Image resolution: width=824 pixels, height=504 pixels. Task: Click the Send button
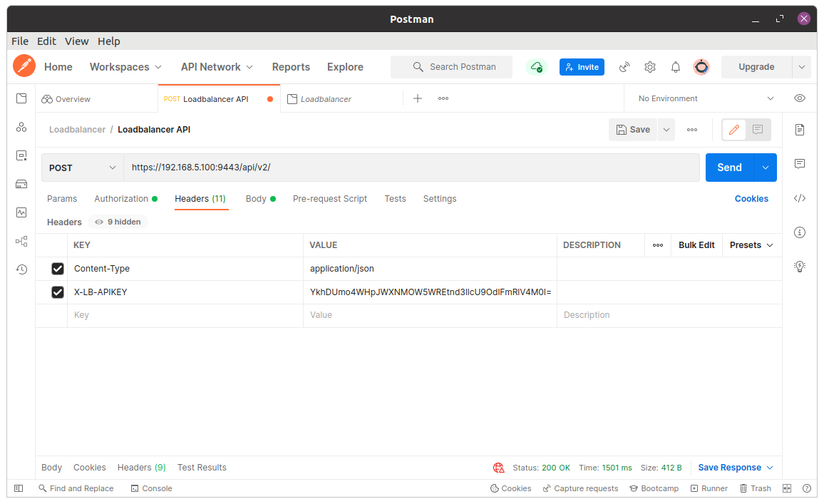(x=729, y=168)
